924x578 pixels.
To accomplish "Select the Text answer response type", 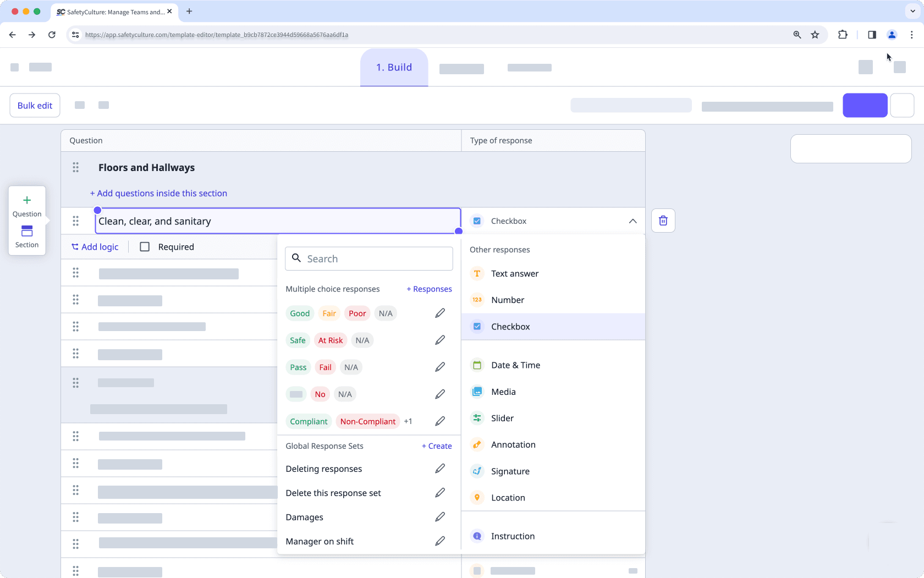I will pos(514,273).
